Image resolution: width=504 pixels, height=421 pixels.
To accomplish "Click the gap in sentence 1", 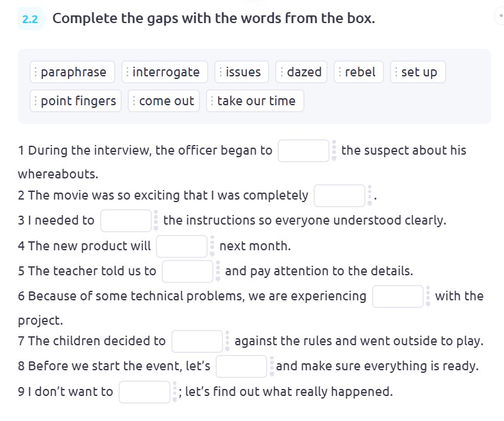I will (303, 151).
